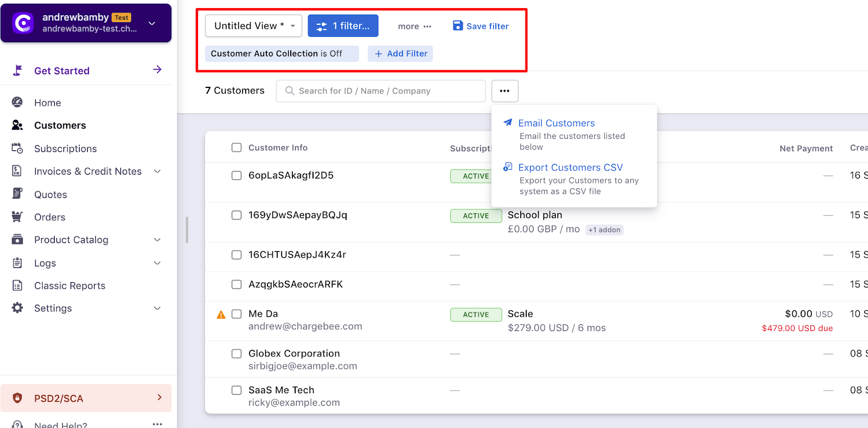
Task: Expand the Product Catalog section
Action: point(157,240)
